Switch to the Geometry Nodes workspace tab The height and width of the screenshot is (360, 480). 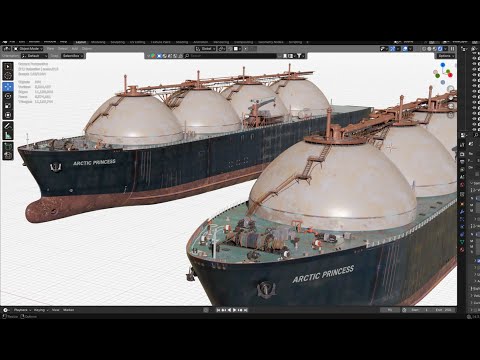coord(271,42)
